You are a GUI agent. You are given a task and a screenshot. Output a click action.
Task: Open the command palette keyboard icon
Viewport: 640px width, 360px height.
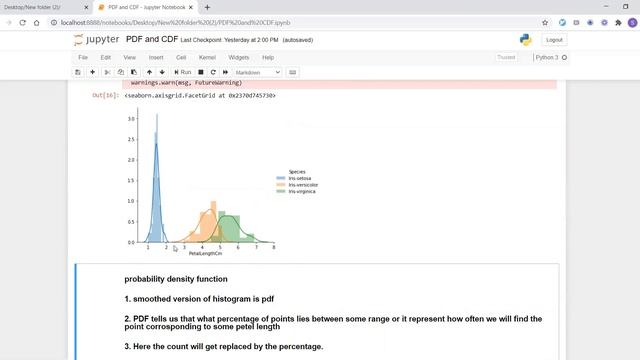(292, 72)
